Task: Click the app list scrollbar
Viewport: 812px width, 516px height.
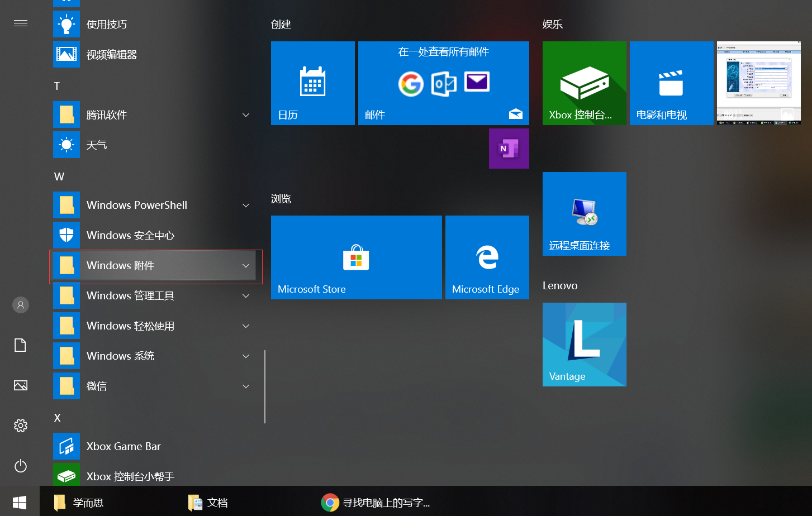Action: pos(265,387)
